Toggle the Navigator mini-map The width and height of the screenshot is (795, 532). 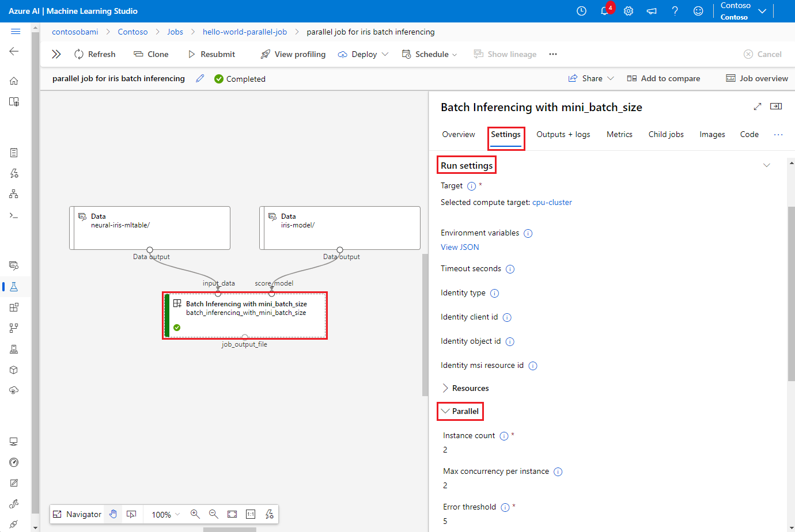click(77, 514)
